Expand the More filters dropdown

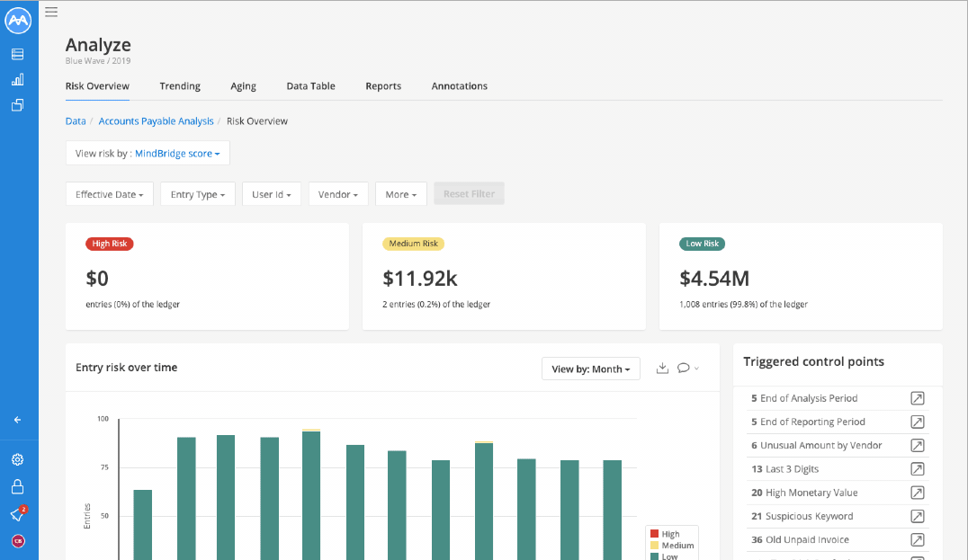click(x=401, y=194)
